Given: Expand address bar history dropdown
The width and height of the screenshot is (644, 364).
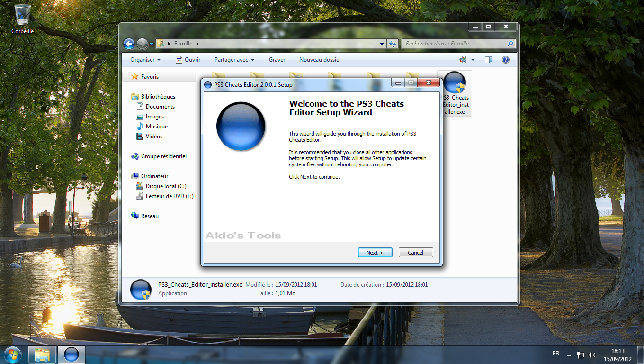Looking at the screenshot, I should (382, 44).
